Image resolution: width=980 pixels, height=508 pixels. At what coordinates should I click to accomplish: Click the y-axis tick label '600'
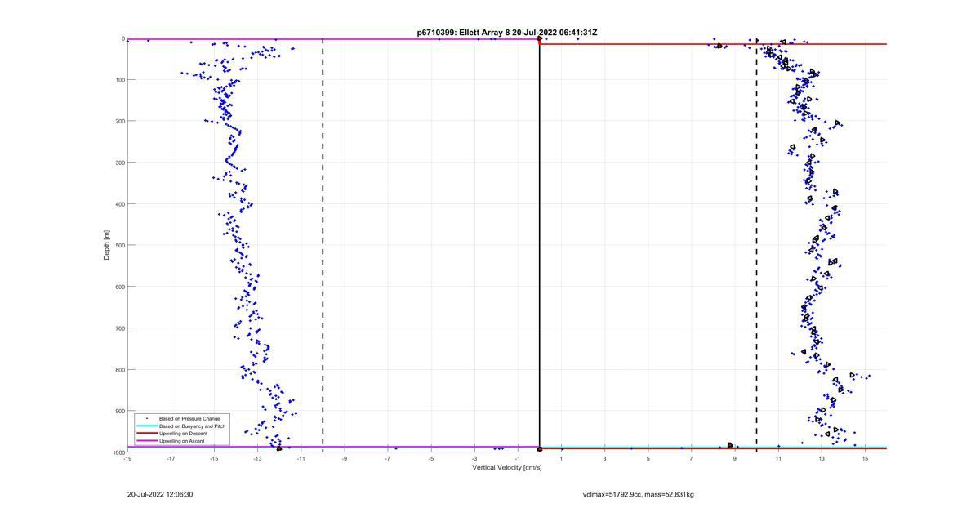tap(119, 287)
